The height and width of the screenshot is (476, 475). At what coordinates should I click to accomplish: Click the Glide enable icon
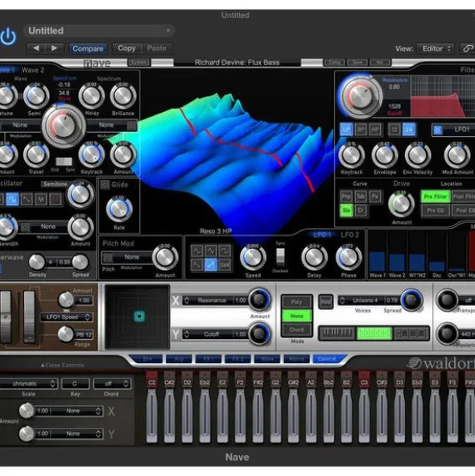pyautogui.click(x=105, y=184)
